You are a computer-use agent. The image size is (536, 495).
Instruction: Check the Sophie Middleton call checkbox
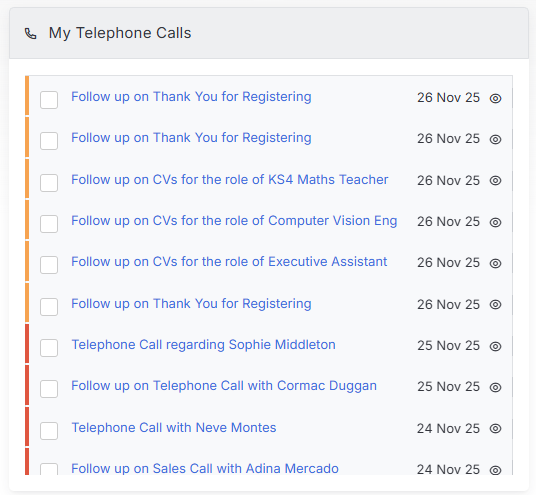pos(49,348)
